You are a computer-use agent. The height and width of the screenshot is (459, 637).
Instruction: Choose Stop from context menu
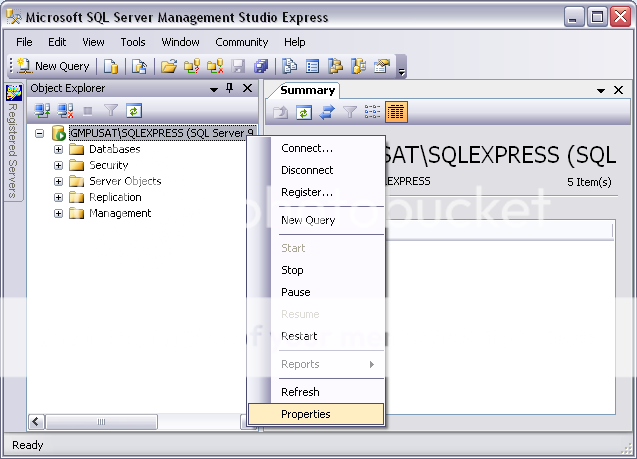(316, 270)
